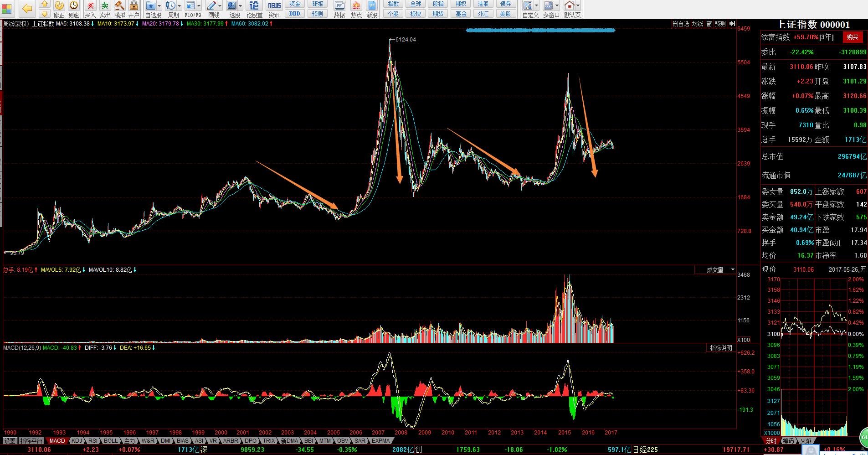Toggle the 预测 forecast option above the chart
This screenshot has width=868, height=455.
click(720, 24)
